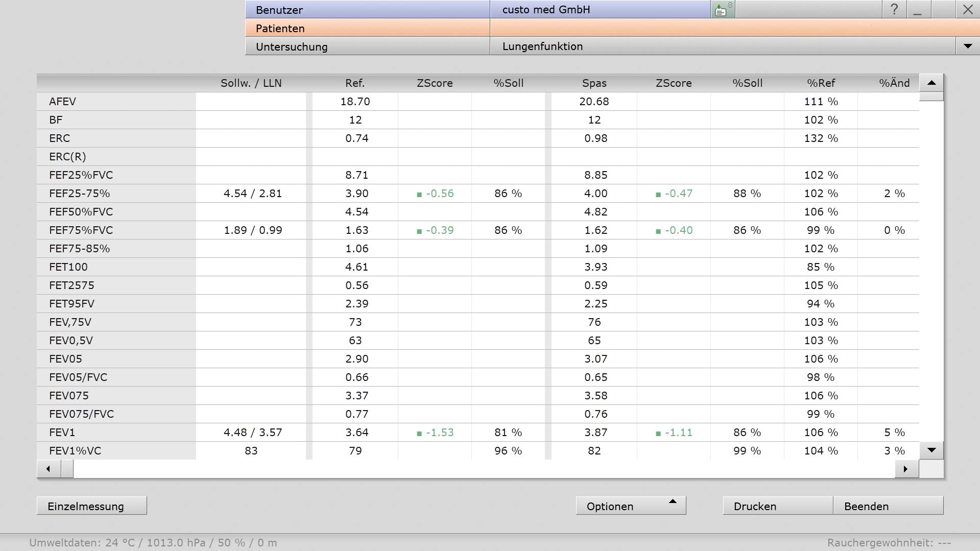Select the ERC row label
The height and width of the screenshot is (551, 980).
coord(59,138)
